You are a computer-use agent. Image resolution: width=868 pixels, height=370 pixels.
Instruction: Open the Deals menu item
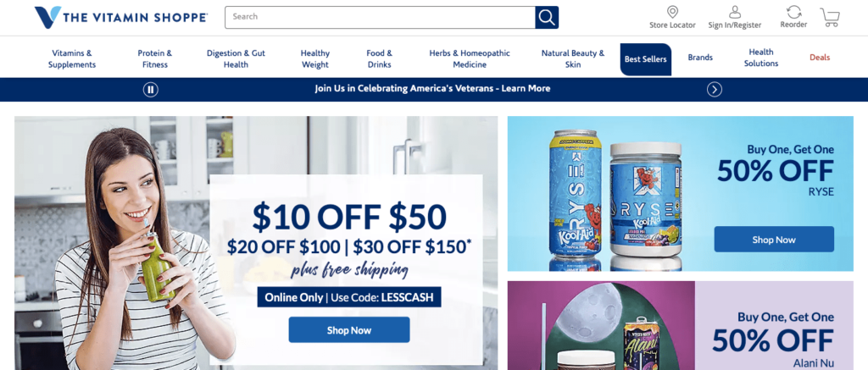tap(820, 58)
